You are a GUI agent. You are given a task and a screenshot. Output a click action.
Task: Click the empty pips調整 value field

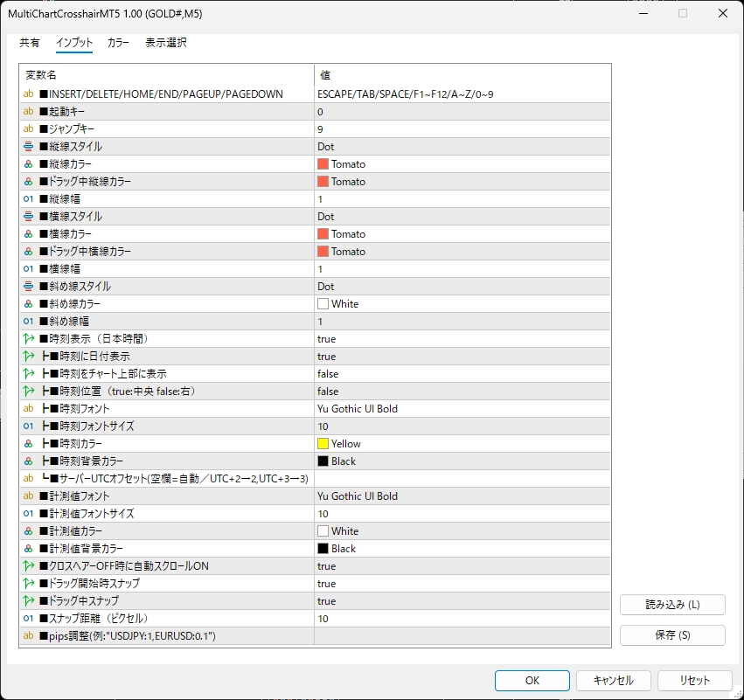462,636
